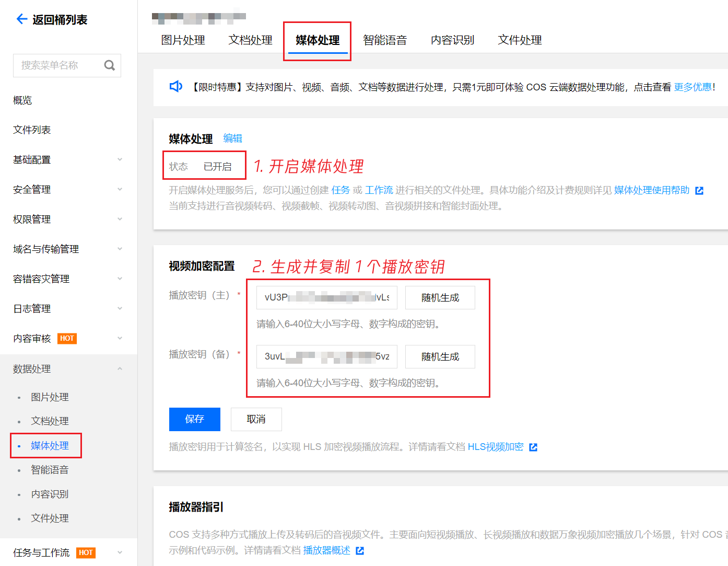Switch to the 图片处理 tab

[x=183, y=40]
